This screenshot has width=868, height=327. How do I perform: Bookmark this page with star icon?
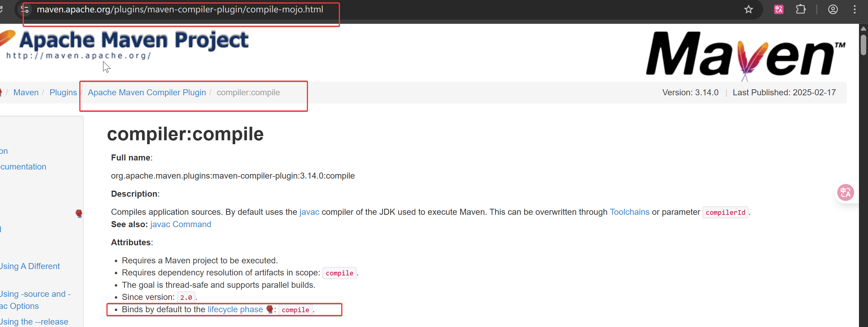748,9
